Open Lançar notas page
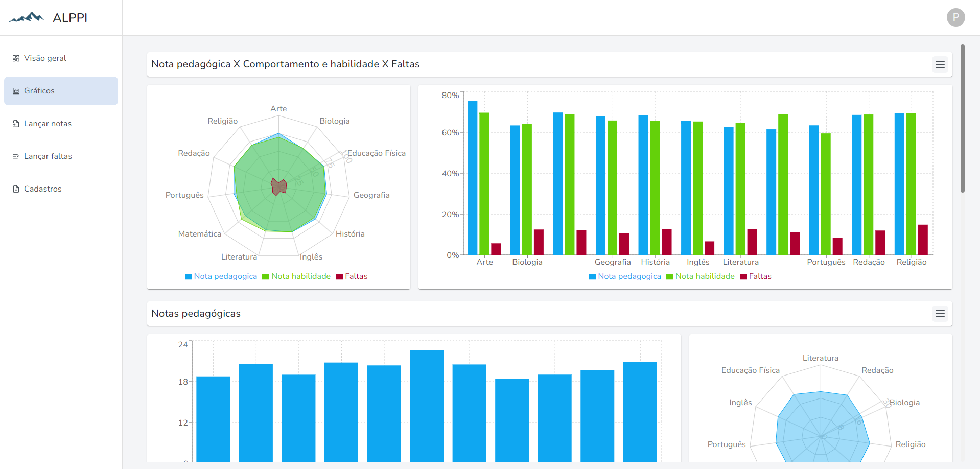The height and width of the screenshot is (469, 980). (61, 124)
